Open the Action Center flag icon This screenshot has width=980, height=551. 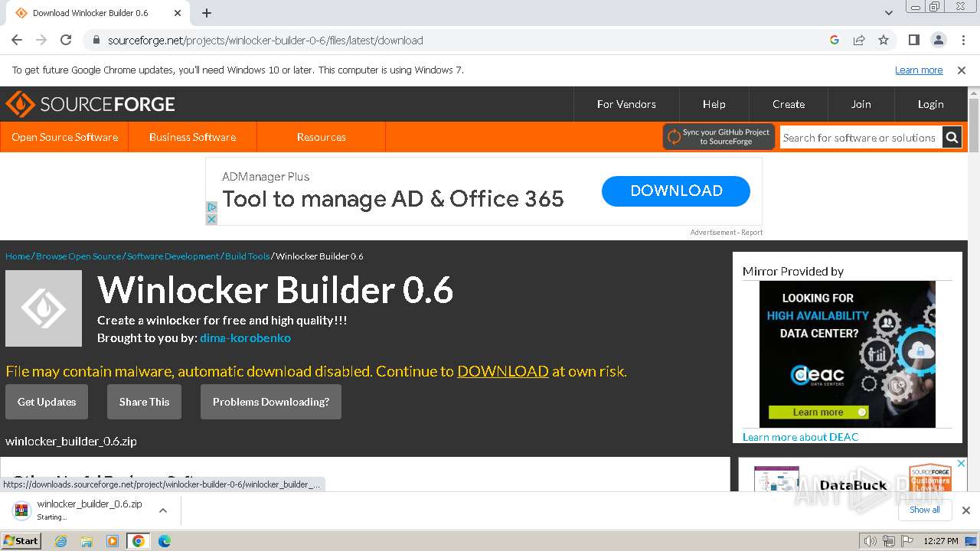pyautogui.click(x=906, y=541)
